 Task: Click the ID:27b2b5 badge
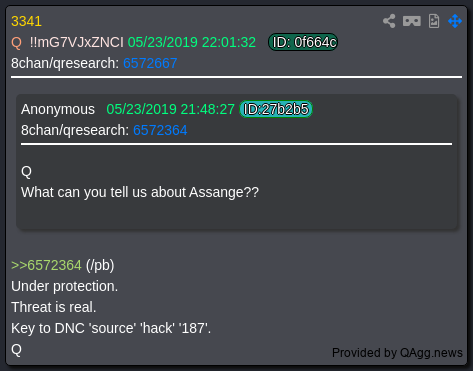[276, 109]
